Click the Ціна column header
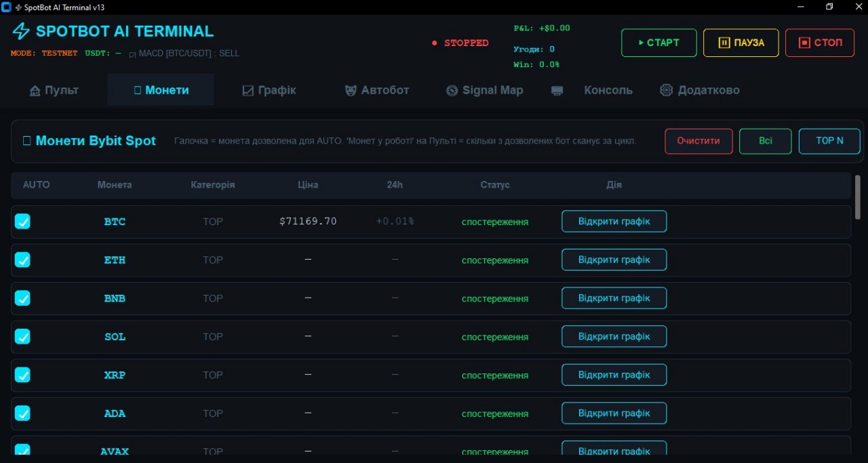The height and width of the screenshot is (463, 868). (308, 184)
